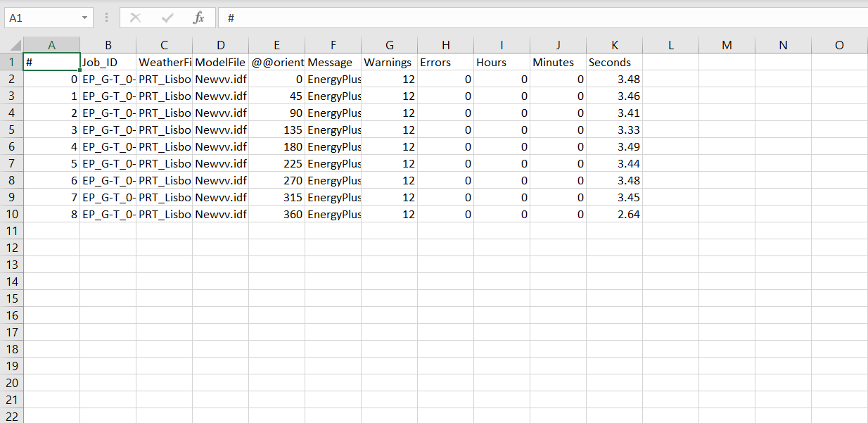The image size is (868, 423).
Task: Click the Insert Function fx icon
Action: coord(199,18)
